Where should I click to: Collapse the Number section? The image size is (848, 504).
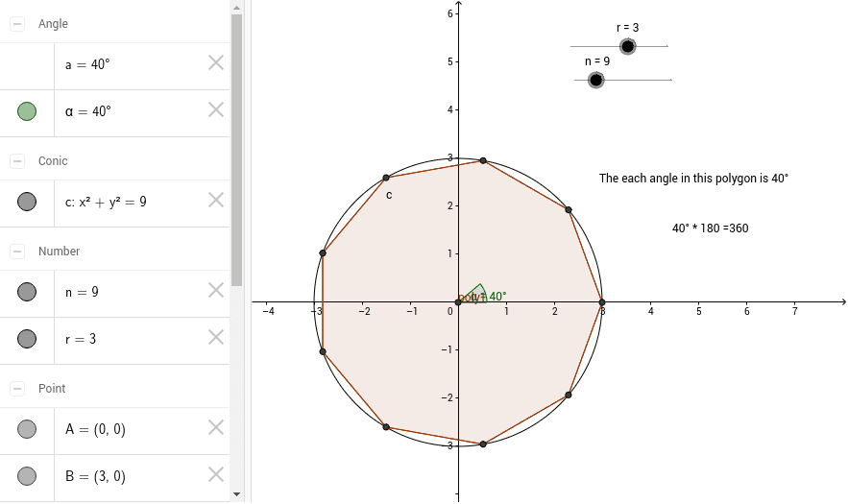pos(17,252)
